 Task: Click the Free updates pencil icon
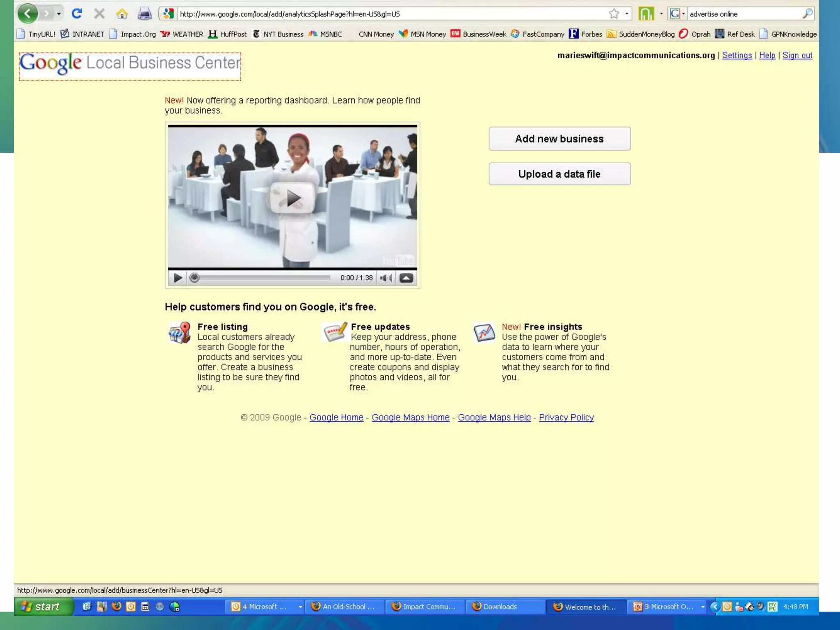pyautogui.click(x=335, y=331)
